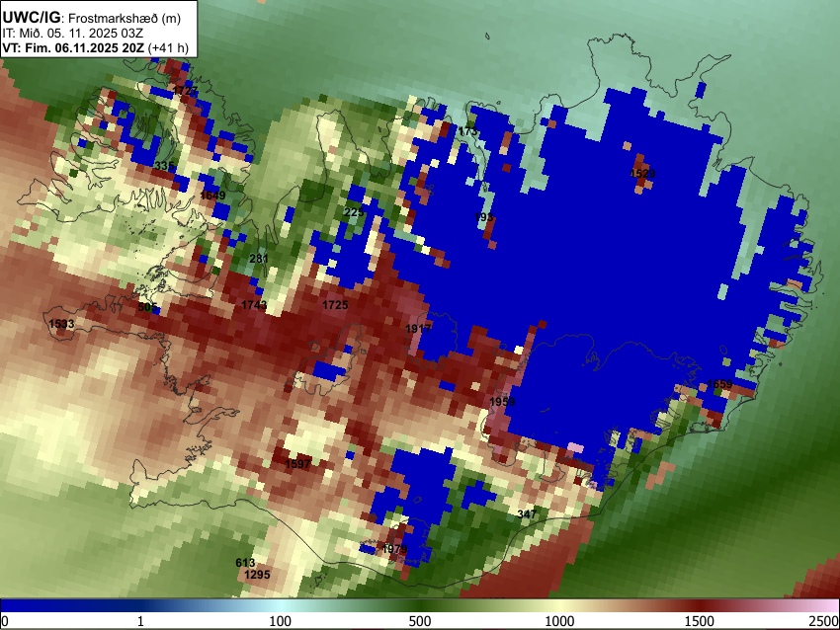Click the map value 1979

pyautogui.click(x=394, y=549)
